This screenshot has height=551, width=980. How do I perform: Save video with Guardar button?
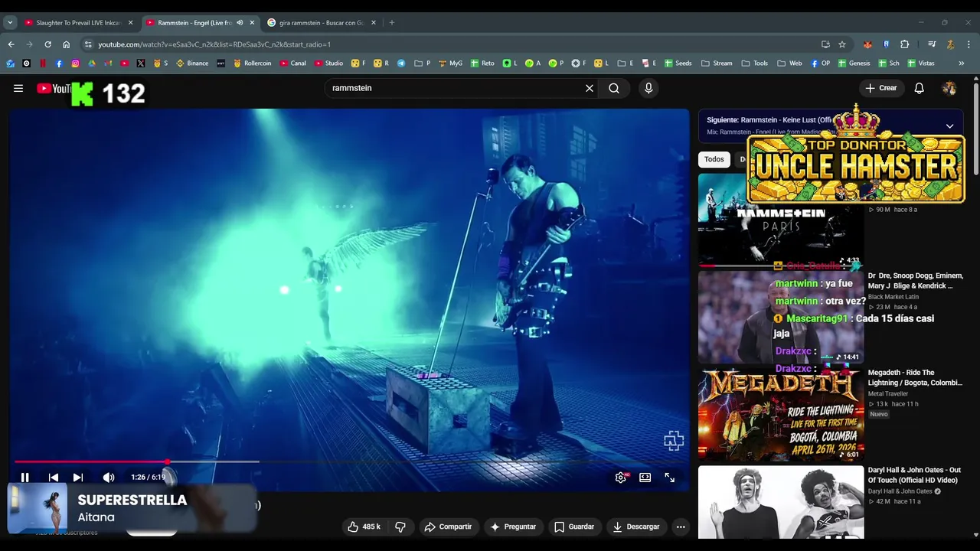574,527
